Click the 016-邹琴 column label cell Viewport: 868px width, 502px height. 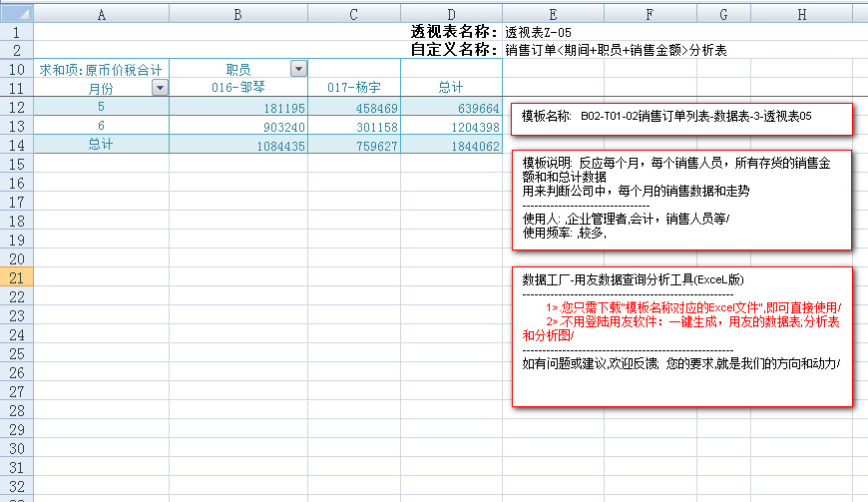click(x=238, y=89)
